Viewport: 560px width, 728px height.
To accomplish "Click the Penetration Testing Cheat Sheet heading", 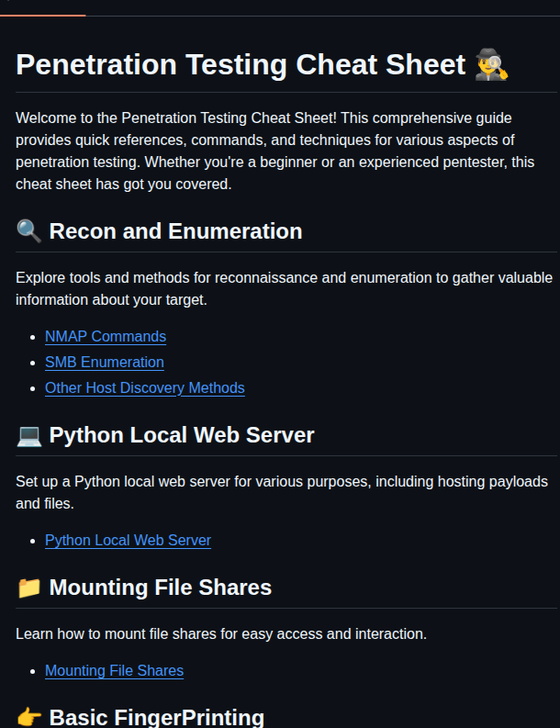I will click(241, 64).
